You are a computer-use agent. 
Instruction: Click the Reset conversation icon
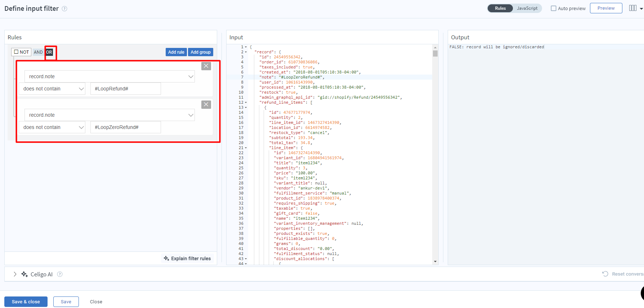(x=605, y=274)
